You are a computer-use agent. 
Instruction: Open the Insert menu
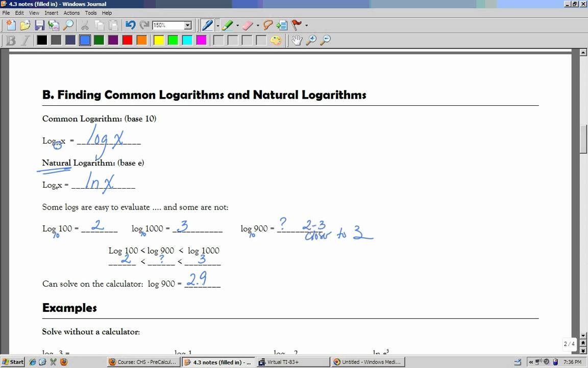tap(52, 13)
